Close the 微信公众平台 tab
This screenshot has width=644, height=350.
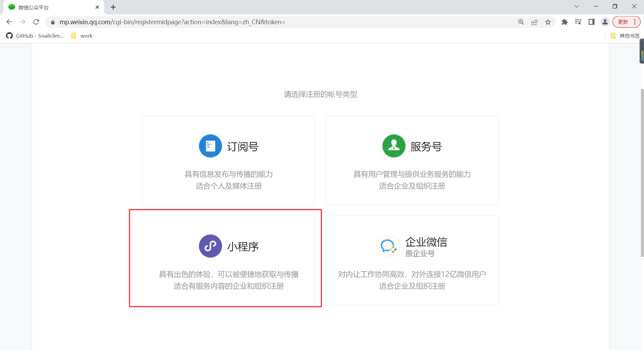97,7
